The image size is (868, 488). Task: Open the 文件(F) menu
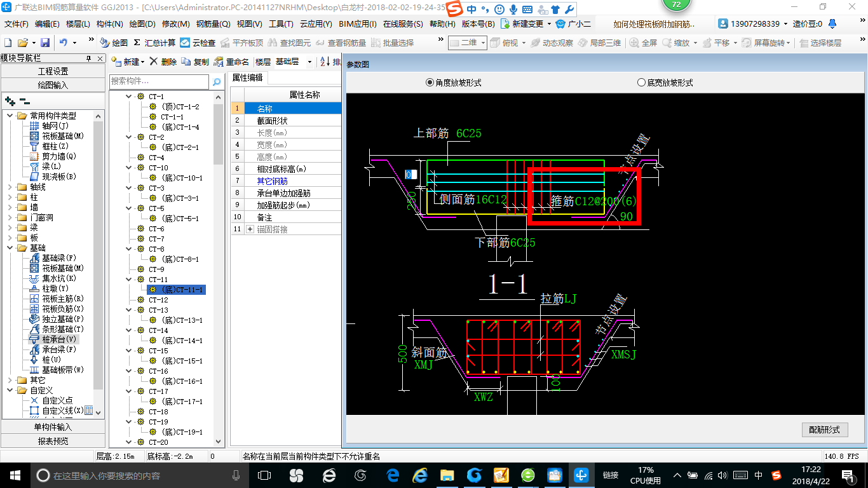tap(17, 24)
